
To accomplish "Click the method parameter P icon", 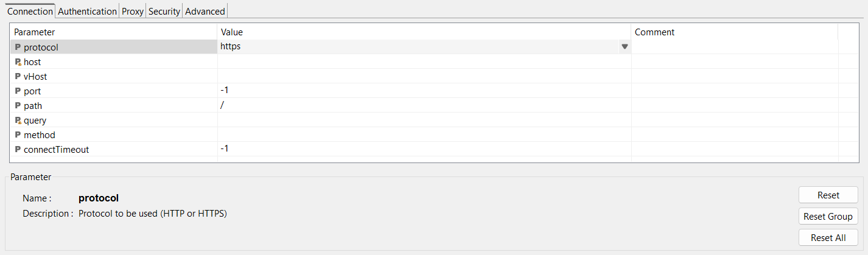I will coord(18,134).
